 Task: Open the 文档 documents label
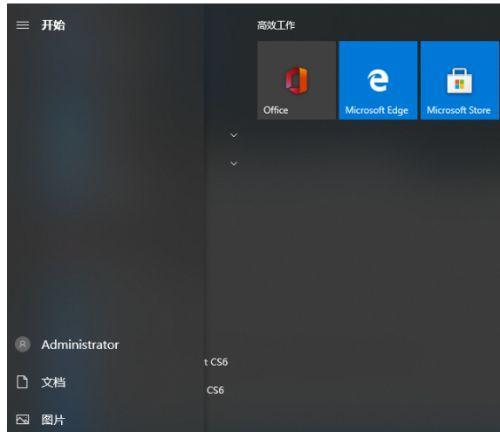pos(53,382)
